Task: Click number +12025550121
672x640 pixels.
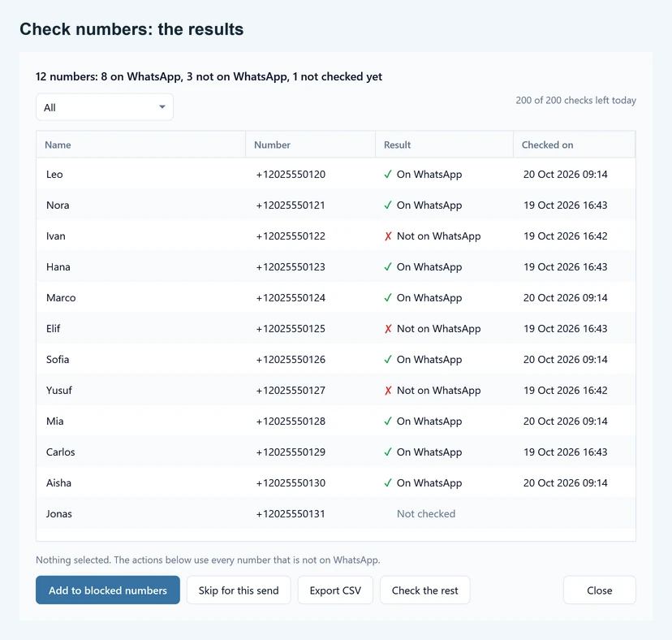Action: 291,205
